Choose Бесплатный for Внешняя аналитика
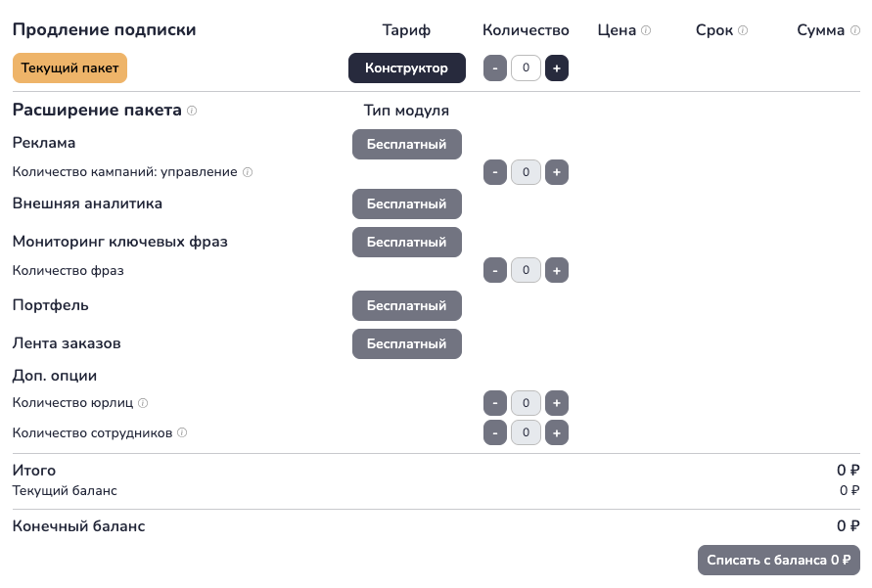Screen dimensions: 872x588 click(x=407, y=204)
